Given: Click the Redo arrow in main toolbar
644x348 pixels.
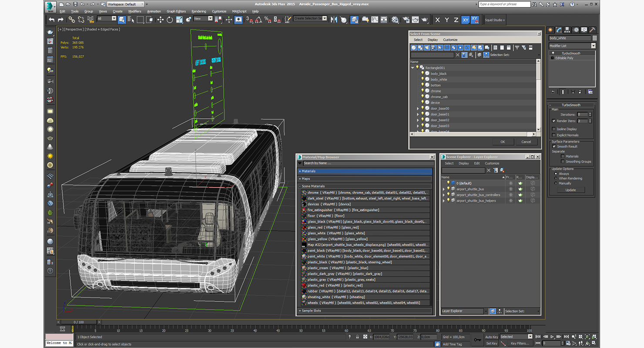Looking at the screenshot, I should click(x=60, y=20).
